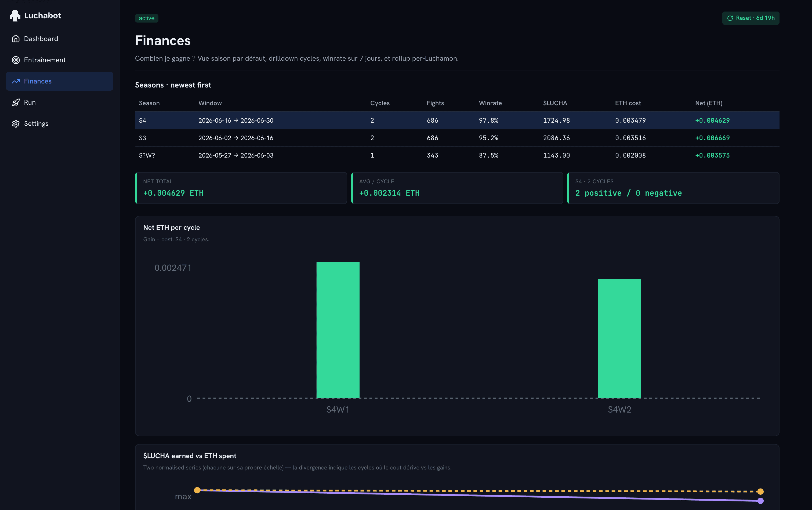Image resolution: width=812 pixels, height=510 pixels.
Task: Select the S?W? season row
Action: (457, 155)
